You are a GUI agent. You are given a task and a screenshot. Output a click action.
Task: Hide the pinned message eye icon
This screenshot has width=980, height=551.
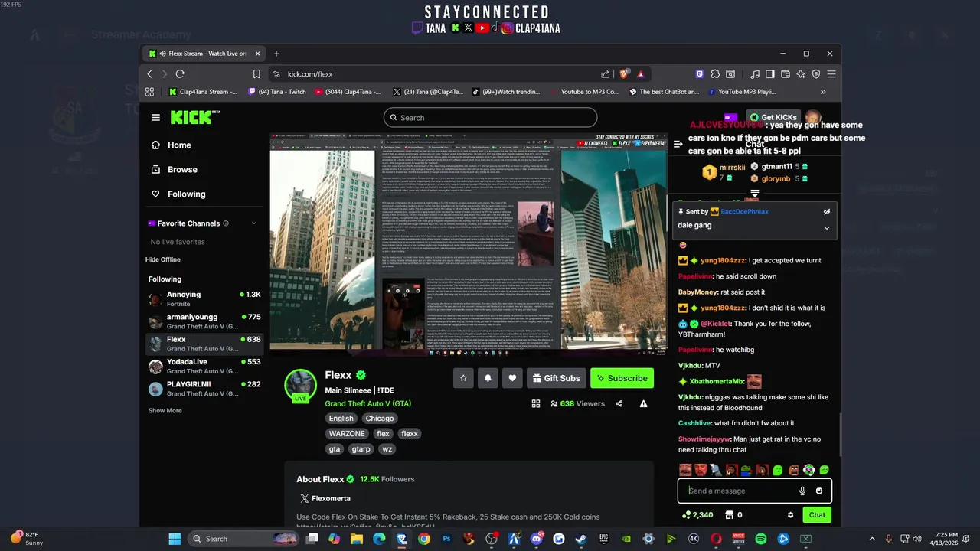pyautogui.click(x=826, y=211)
